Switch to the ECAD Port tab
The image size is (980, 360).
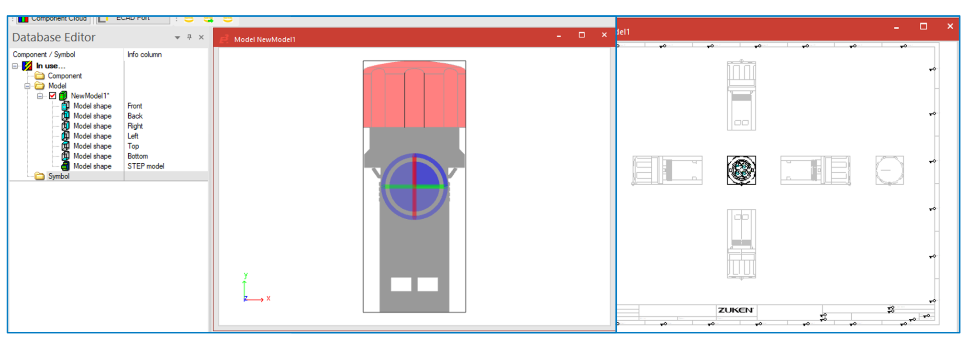click(133, 19)
